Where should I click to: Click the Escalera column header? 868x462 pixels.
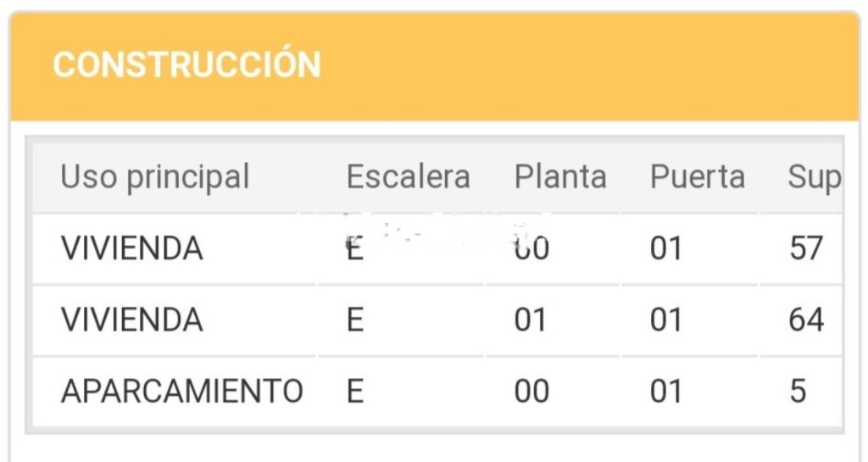(408, 177)
